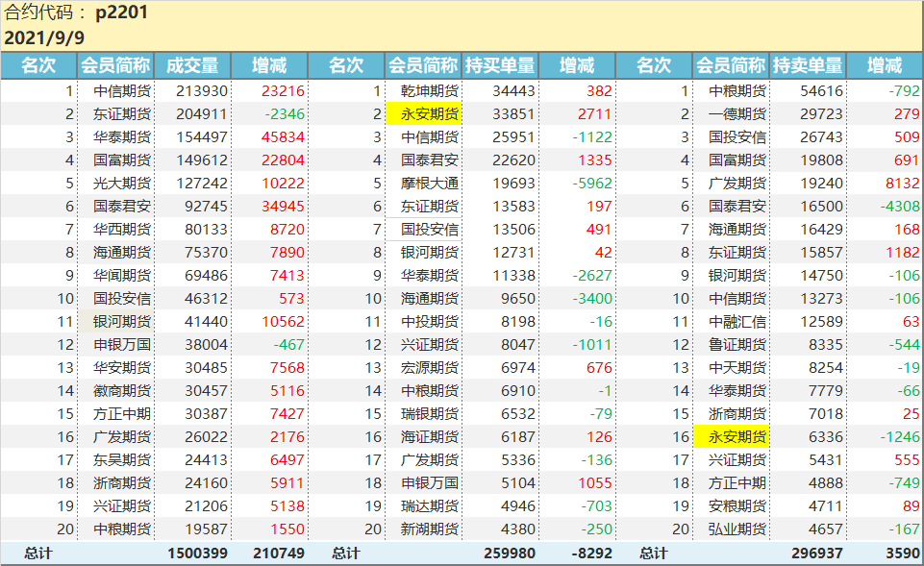The image size is (924, 566).
Task: Select the short position value 54616
Action: (821, 91)
